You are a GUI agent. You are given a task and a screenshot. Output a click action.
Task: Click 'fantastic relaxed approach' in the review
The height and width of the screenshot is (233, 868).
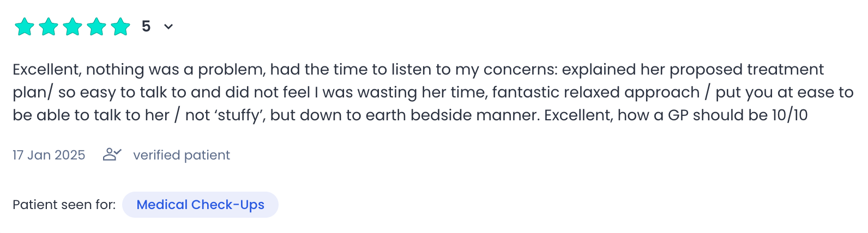tap(596, 93)
